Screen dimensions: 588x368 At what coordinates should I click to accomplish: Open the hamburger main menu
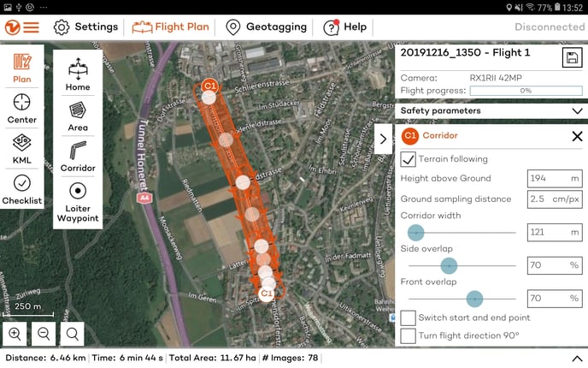point(31,27)
